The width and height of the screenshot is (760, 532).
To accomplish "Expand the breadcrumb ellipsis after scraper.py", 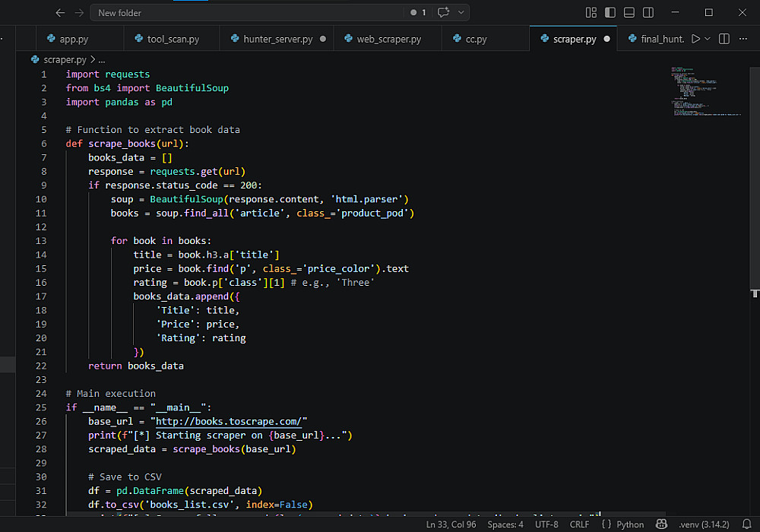I will click(102, 59).
